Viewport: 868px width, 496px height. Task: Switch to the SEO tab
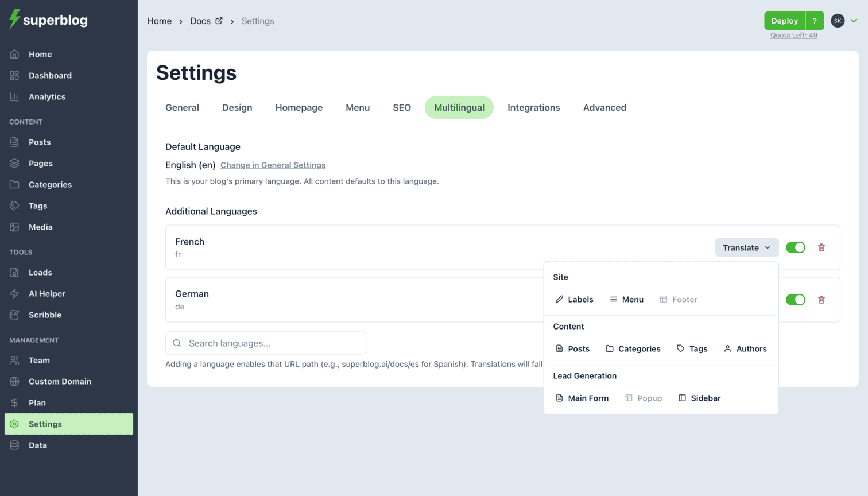tap(402, 107)
